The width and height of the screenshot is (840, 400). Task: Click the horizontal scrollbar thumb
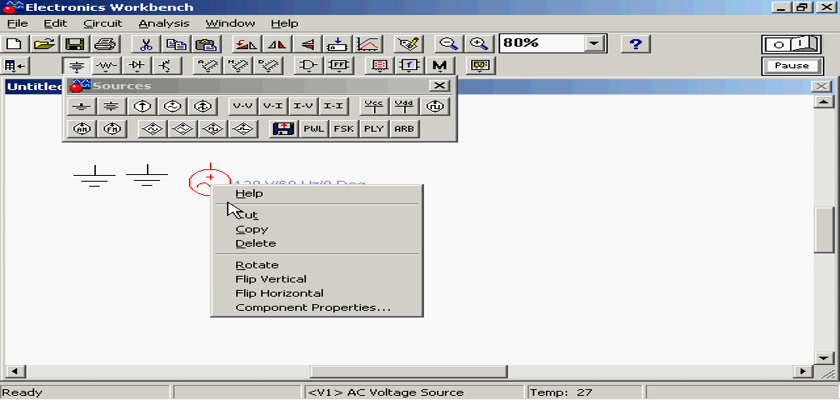409,371
